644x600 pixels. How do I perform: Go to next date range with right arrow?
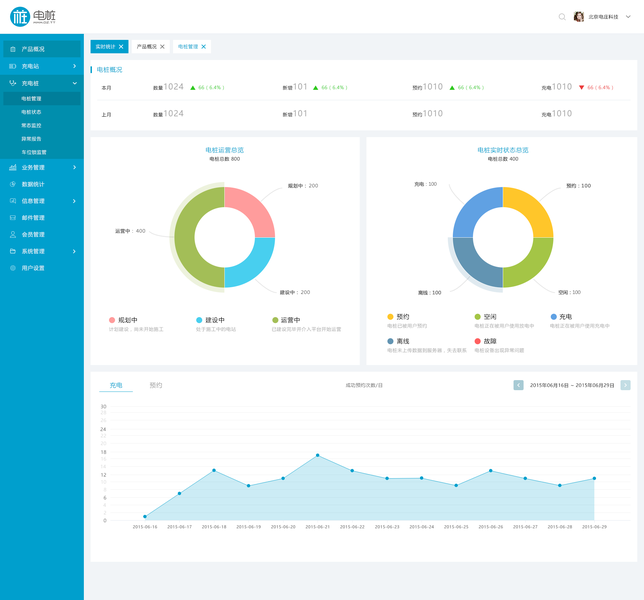point(626,385)
